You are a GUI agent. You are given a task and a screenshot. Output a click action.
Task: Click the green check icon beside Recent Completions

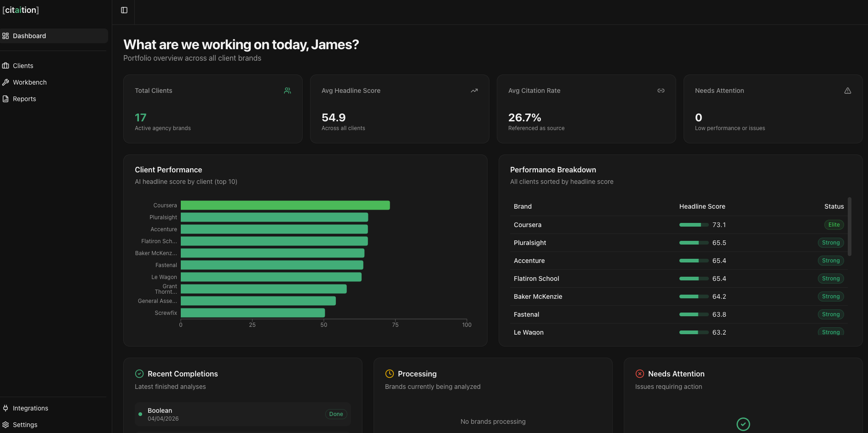(x=139, y=374)
